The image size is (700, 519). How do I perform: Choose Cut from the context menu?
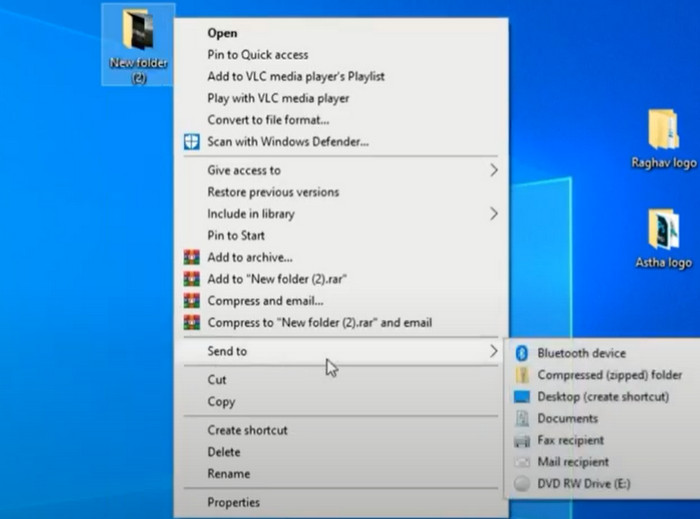(341, 380)
